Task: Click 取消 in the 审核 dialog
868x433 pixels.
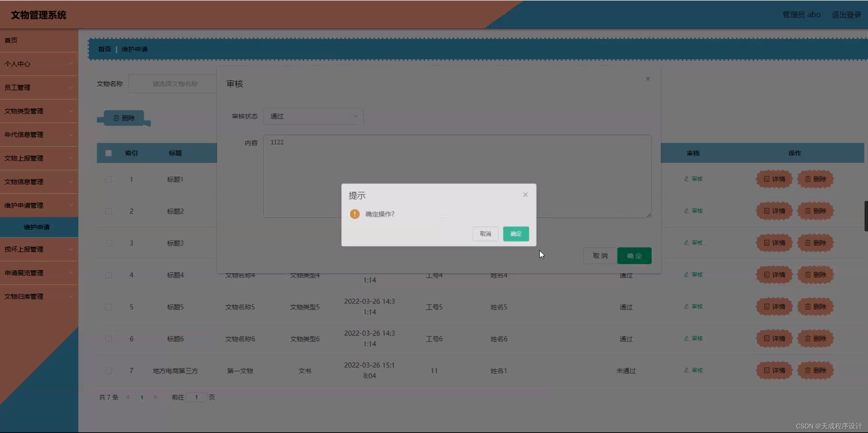Action: [x=600, y=256]
